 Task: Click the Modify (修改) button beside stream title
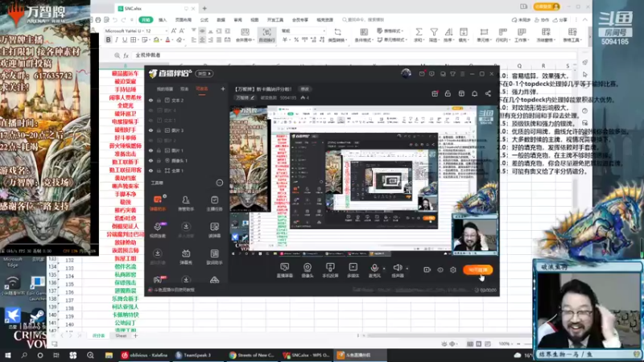point(305,89)
